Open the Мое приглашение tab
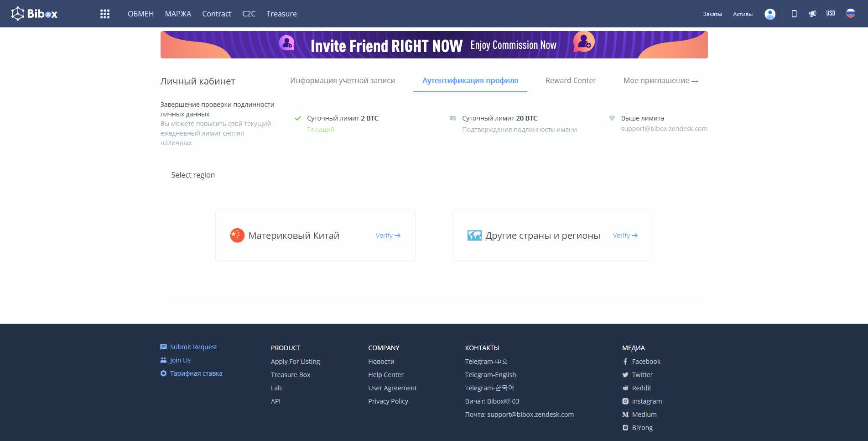The height and width of the screenshot is (441, 868). (x=661, y=80)
